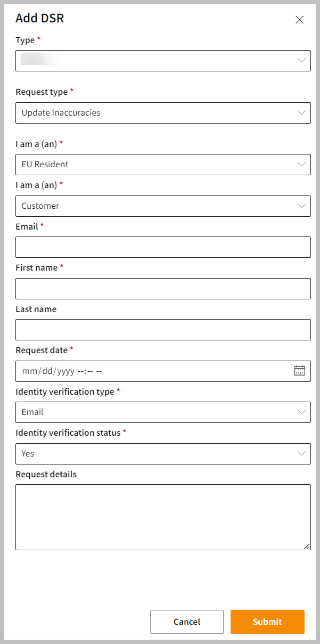Click the chevron on the Type dropdown
This screenshot has width=320, height=644.
click(x=302, y=60)
